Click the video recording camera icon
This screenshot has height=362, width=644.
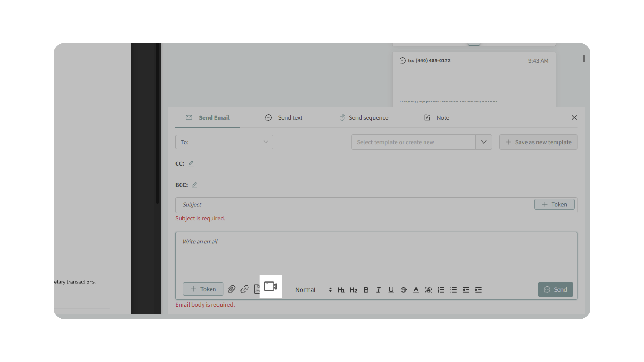pos(270,286)
